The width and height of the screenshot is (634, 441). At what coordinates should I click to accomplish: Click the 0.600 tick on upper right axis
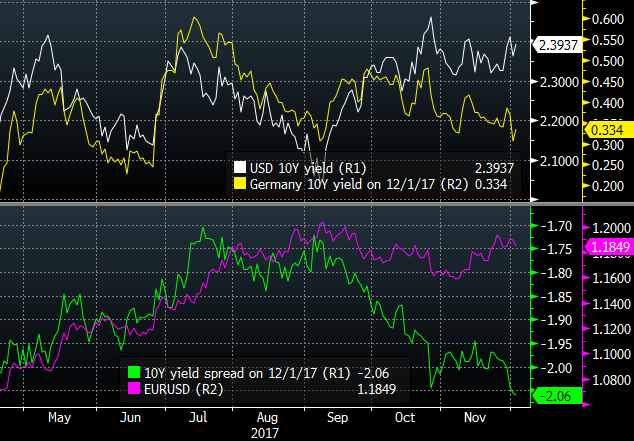(x=609, y=19)
